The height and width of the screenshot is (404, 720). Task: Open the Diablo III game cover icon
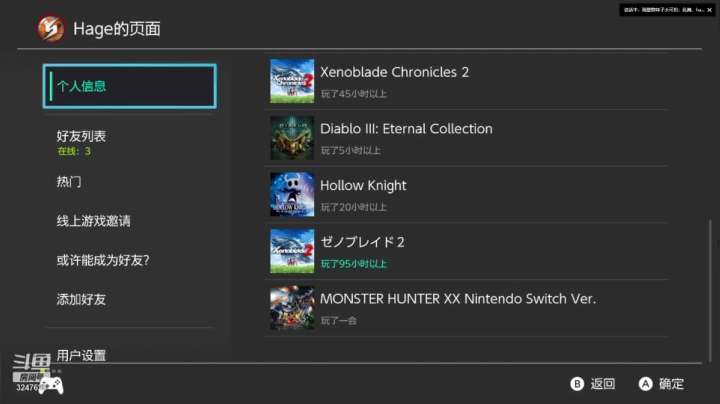pyautogui.click(x=292, y=138)
